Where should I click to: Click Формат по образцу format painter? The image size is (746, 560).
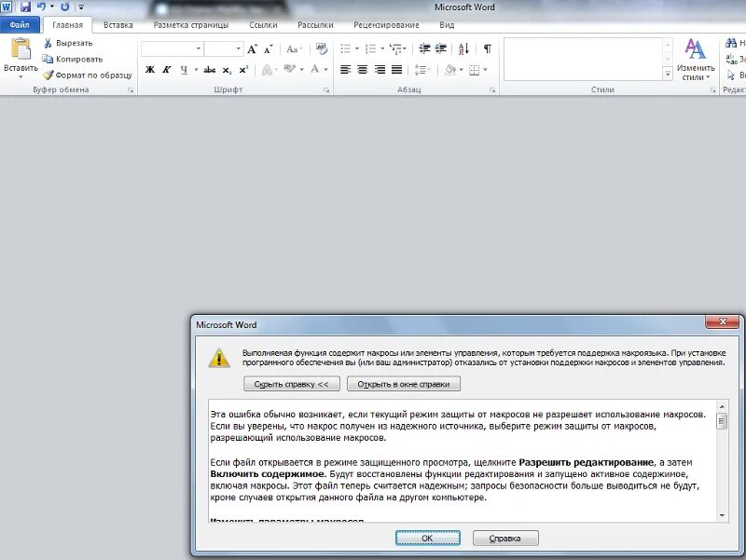[87, 75]
